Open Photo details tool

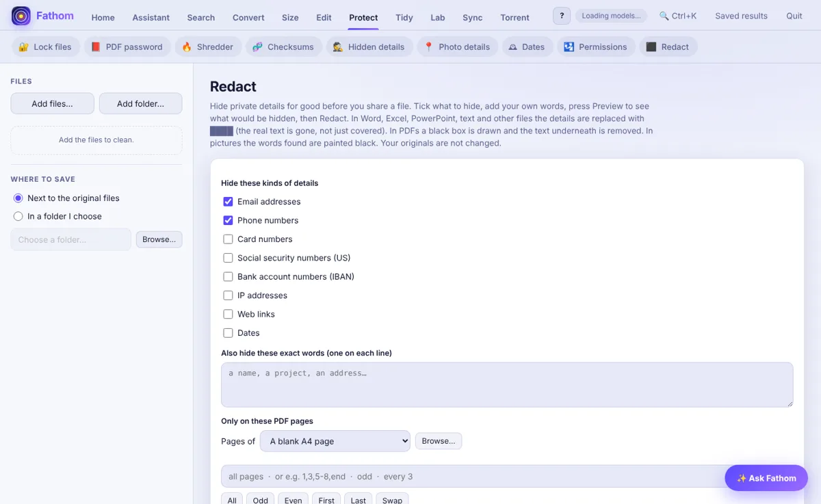(457, 47)
